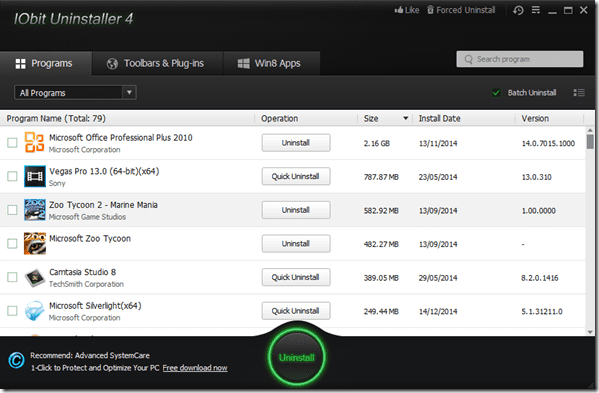This screenshot has height=393, width=599.
Task: Toggle the Batch Uninstall checkbox
Action: point(496,92)
